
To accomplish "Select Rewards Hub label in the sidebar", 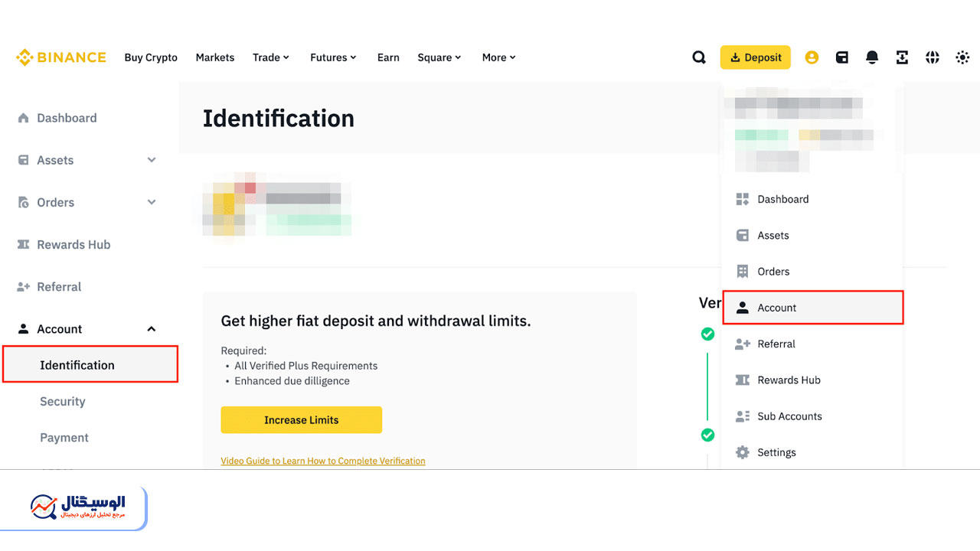I will pos(73,244).
